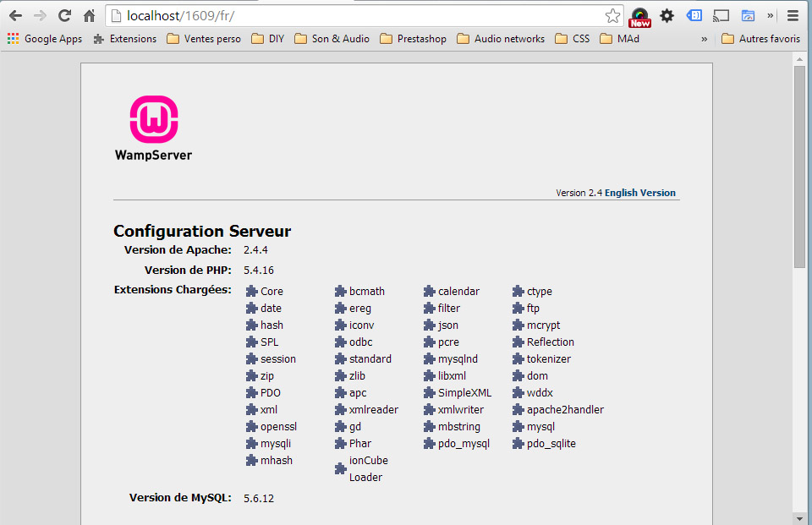Click the puzzle icon beside mbstring
Image resolution: width=812 pixels, height=525 pixels.
click(x=430, y=427)
